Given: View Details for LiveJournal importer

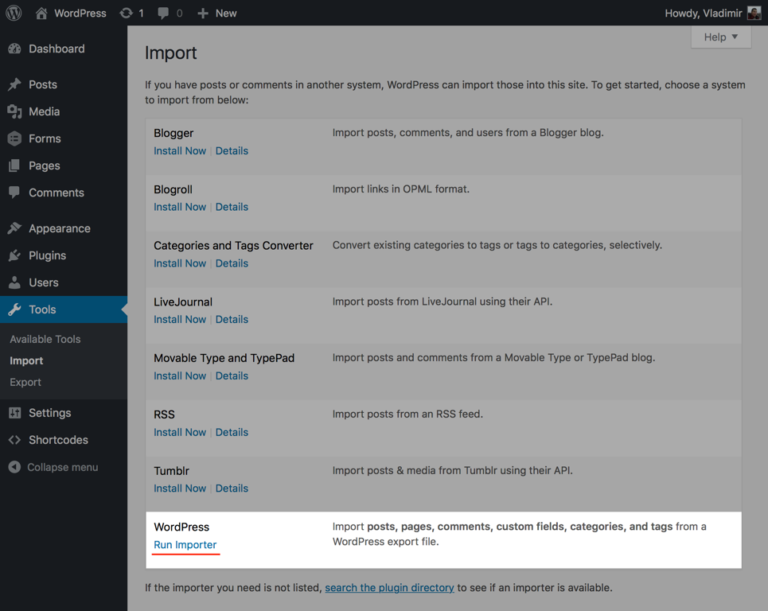Looking at the screenshot, I should click(x=232, y=319).
